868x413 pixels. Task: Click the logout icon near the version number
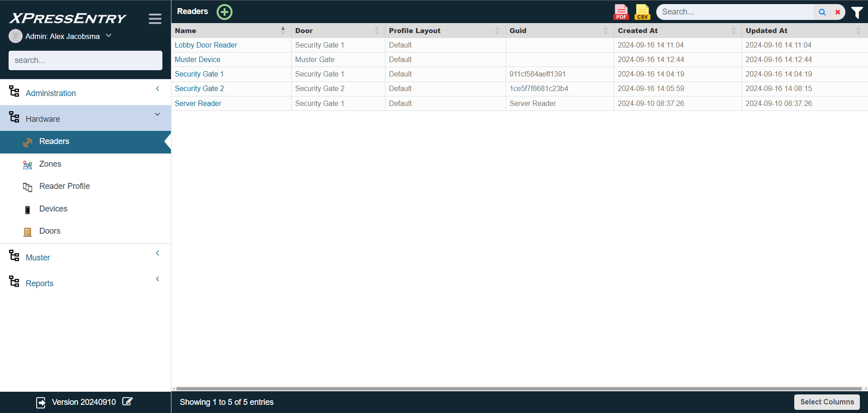pyautogui.click(x=41, y=402)
